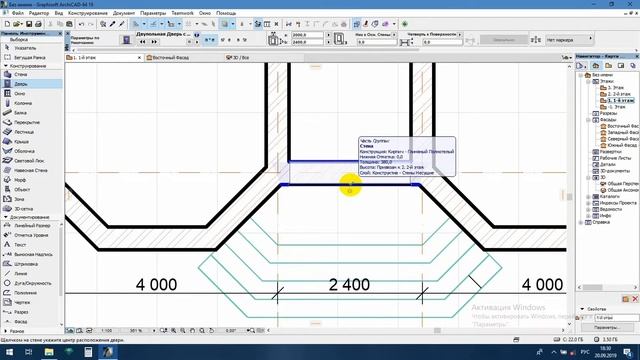Click next door favorite arrow button
Image resolution: width=640 pixels, height=360 pixels.
tap(154, 42)
